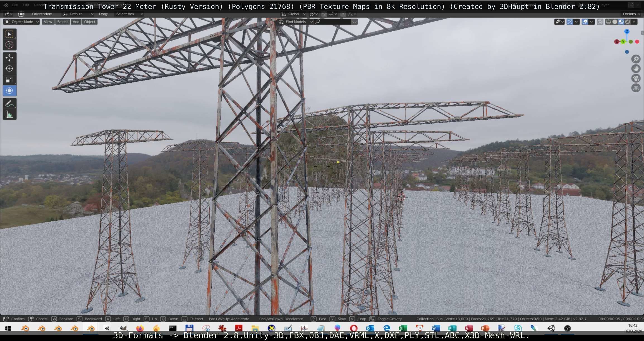Screen dimensions: 644x341
Task: Toggle X-Ray mode
Action: [600, 22]
